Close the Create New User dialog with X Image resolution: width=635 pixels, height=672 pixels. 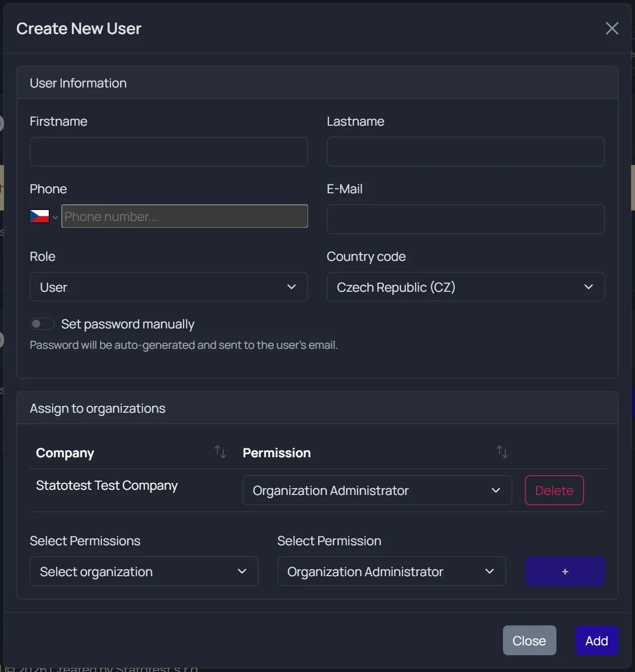click(612, 28)
